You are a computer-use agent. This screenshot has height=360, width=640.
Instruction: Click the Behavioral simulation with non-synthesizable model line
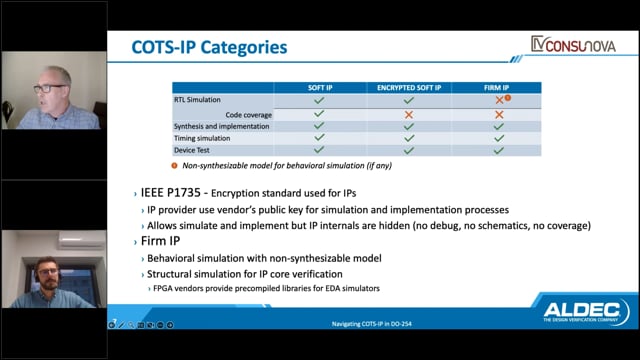pyautogui.click(x=264, y=258)
